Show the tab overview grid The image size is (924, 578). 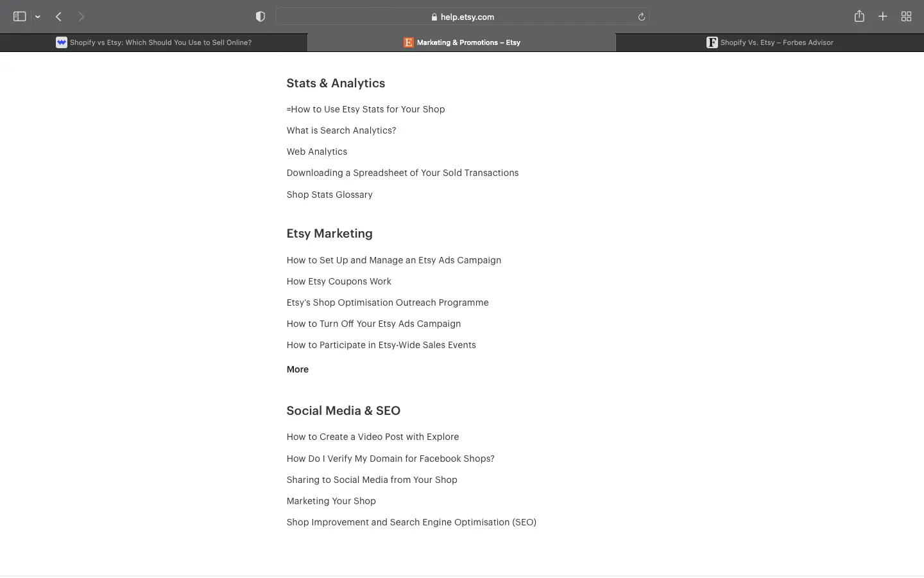coord(907,17)
